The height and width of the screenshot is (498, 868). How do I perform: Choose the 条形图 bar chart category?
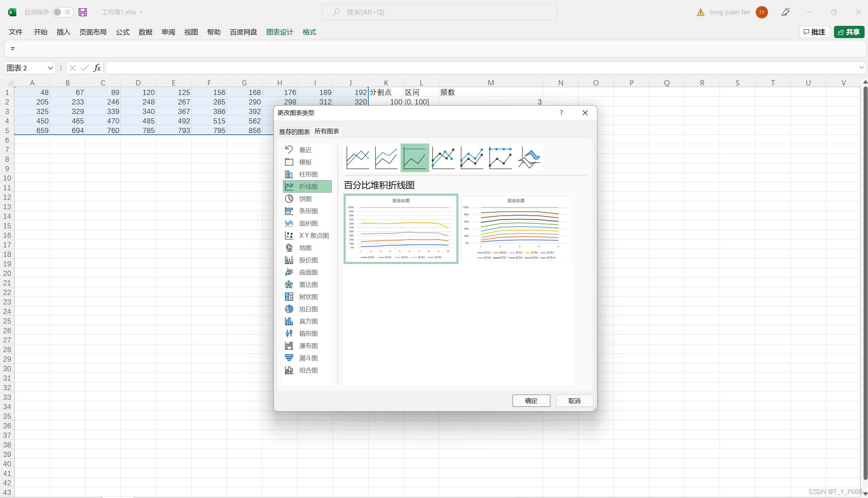[x=307, y=211]
